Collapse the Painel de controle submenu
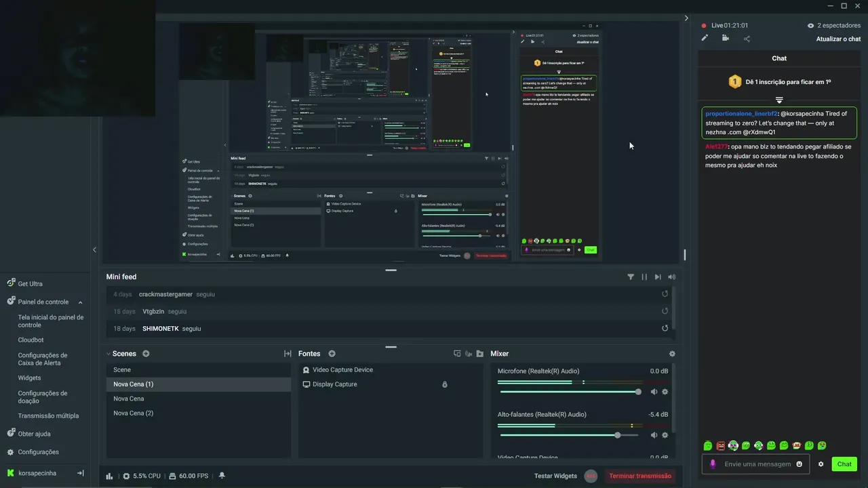The width and height of the screenshot is (868, 488). click(x=80, y=302)
